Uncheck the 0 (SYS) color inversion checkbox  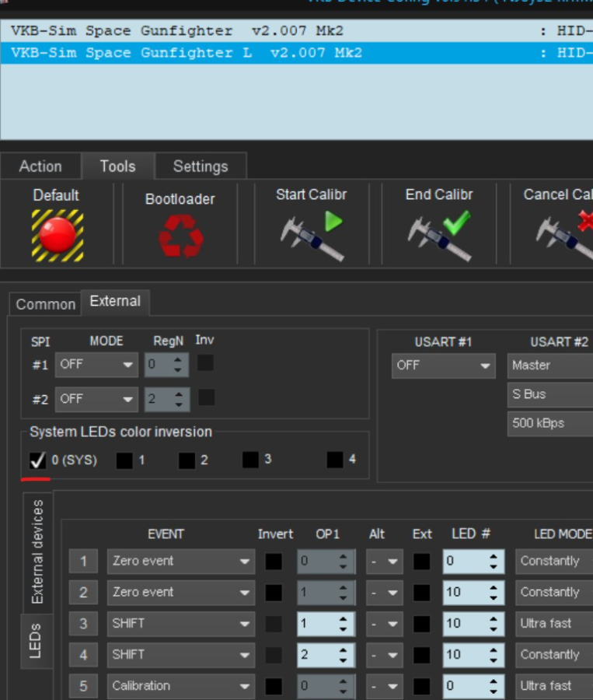click(x=38, y=460)
